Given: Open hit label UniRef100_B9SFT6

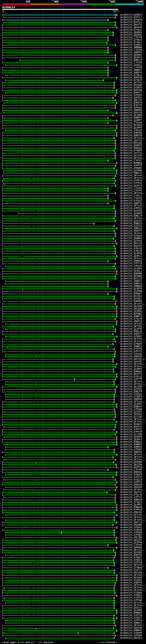Looking at the screenshot, I should coord(131,25).
